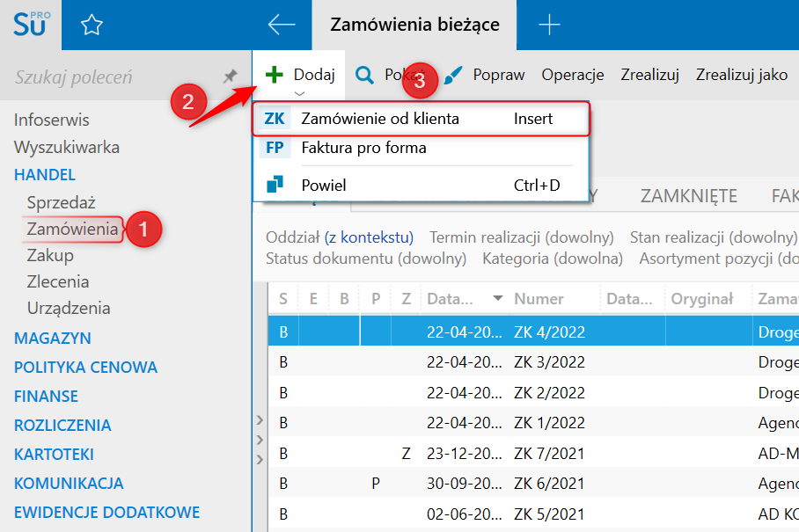Switch to the ZAMKNIĘTE tab
799x532 pixels.
[x=688, y=195]
